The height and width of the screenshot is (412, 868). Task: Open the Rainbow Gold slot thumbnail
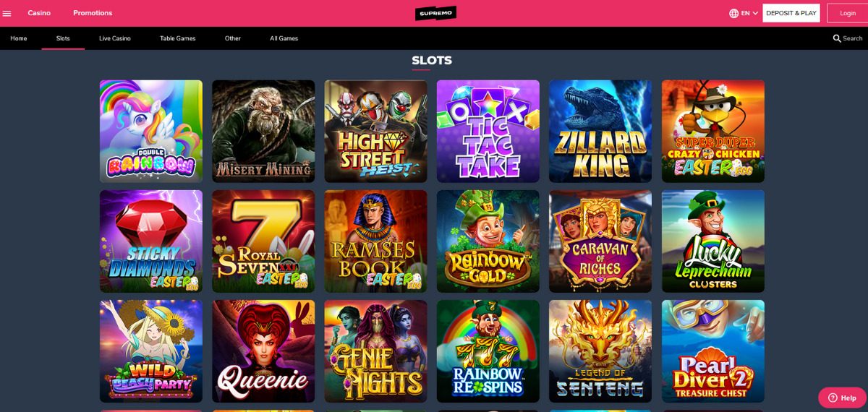(488, 241)
